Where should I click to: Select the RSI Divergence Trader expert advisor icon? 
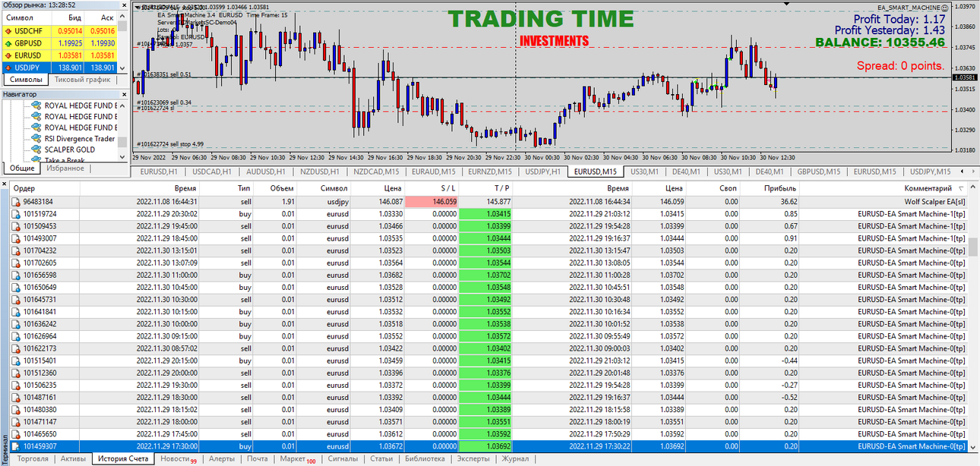tap(36, 139)
